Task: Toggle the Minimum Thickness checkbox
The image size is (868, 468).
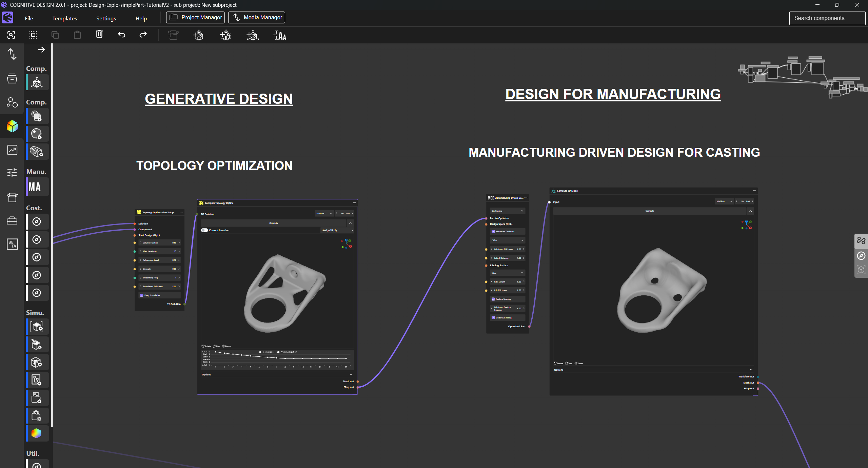Action: click(x=493, y=232)
